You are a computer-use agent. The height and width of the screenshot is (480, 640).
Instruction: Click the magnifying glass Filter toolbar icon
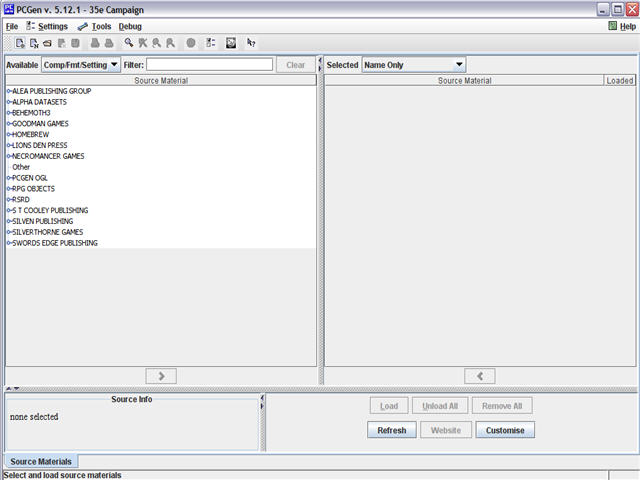[x=129, y=43]
